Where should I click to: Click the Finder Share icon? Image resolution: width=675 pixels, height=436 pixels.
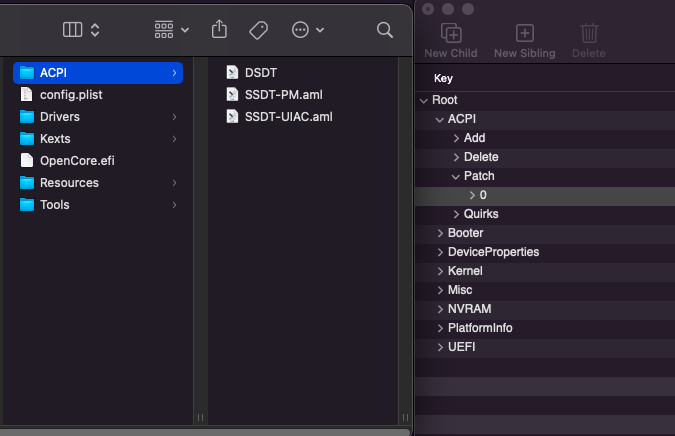(x=219, y=29)
